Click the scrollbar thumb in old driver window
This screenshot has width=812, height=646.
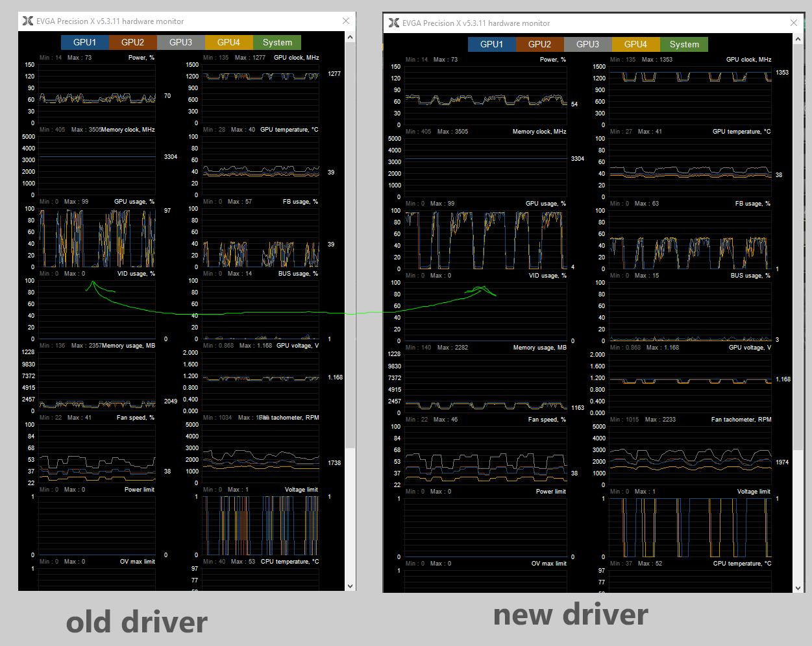(x=351, y=246)
